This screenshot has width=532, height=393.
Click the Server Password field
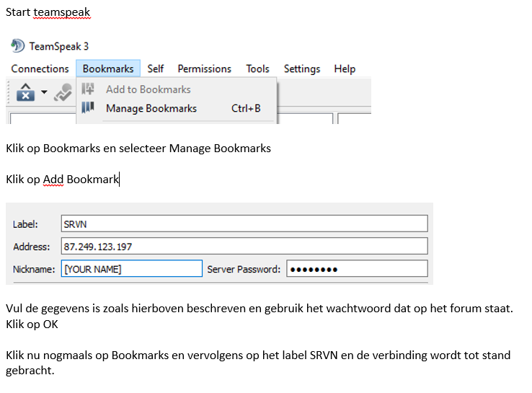[357, 268]
